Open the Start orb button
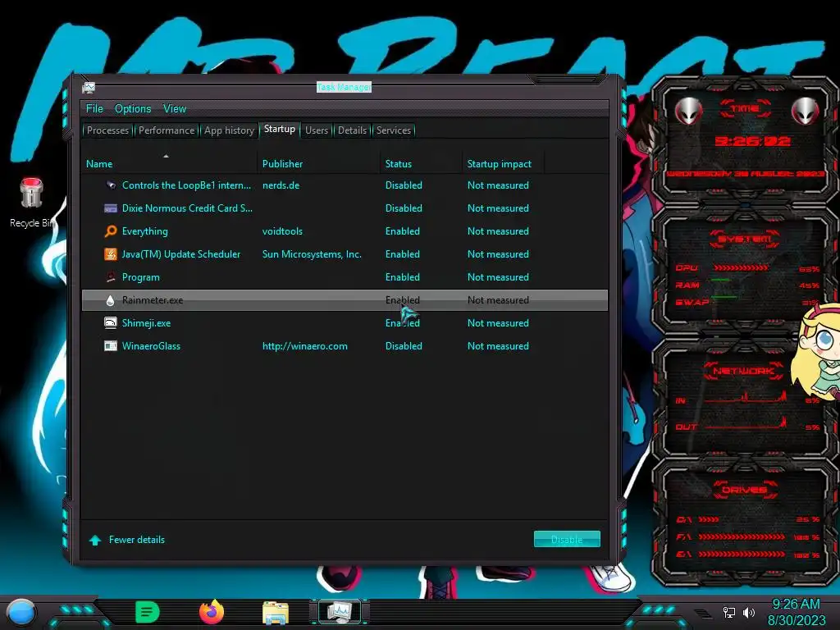 click(21, 613)
